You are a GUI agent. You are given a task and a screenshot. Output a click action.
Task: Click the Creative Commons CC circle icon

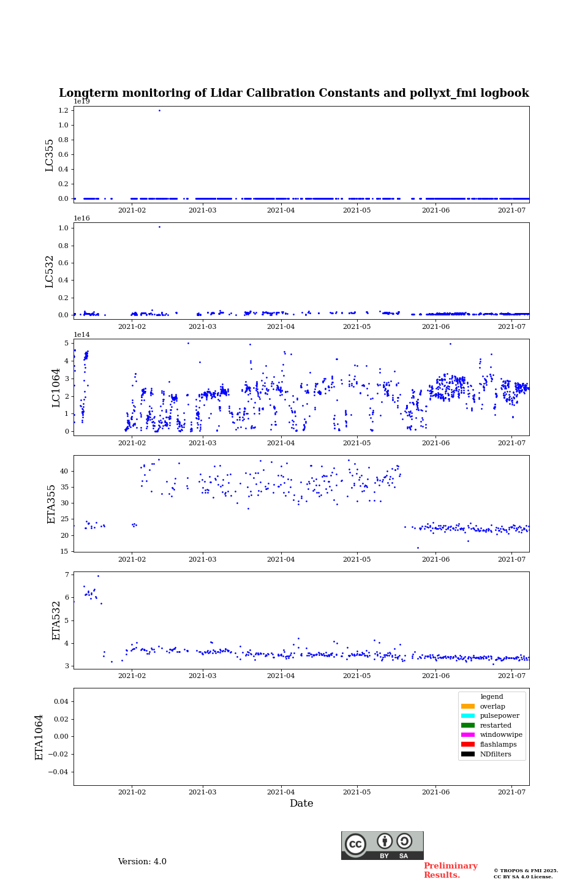pos(355,844)
